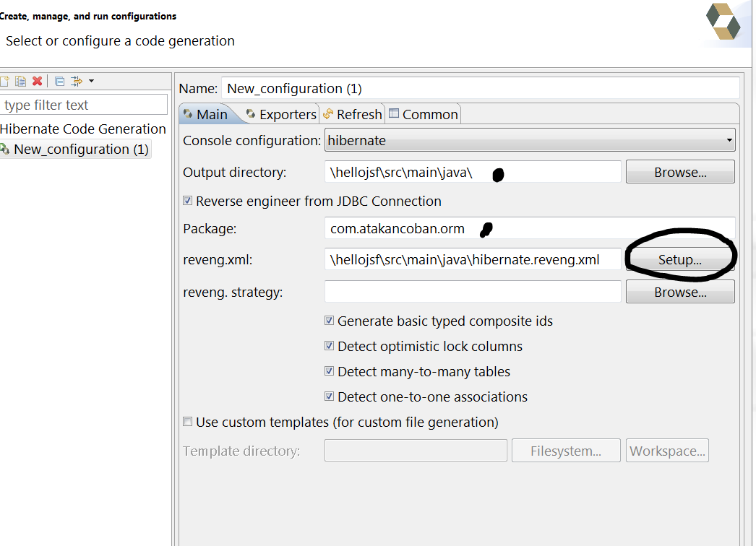Select New_configuration (1) in the tree
This screenshot has height=546, width=756.
76,149
